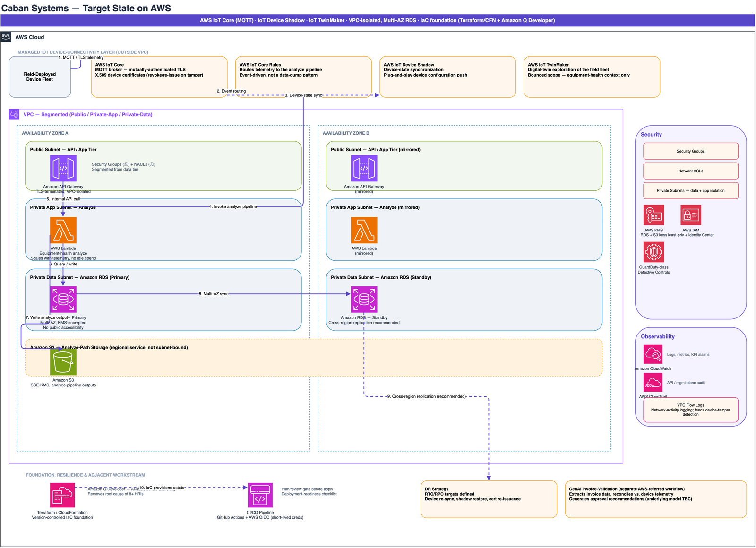The width and height of the screenshot is (756, 548).
Task: Click the '10. IaC provisions estate' label
Action: coord(162,488)
